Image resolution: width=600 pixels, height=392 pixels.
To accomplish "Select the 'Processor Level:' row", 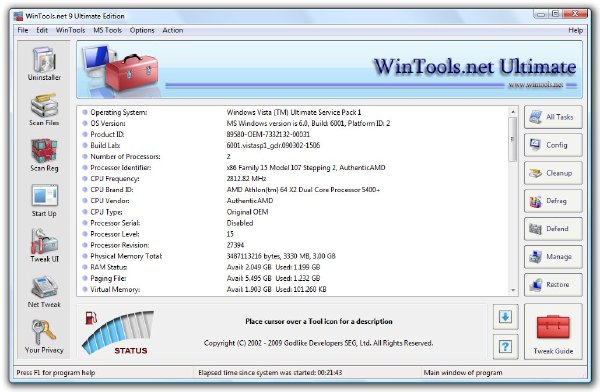I will (x=294, y=234).
